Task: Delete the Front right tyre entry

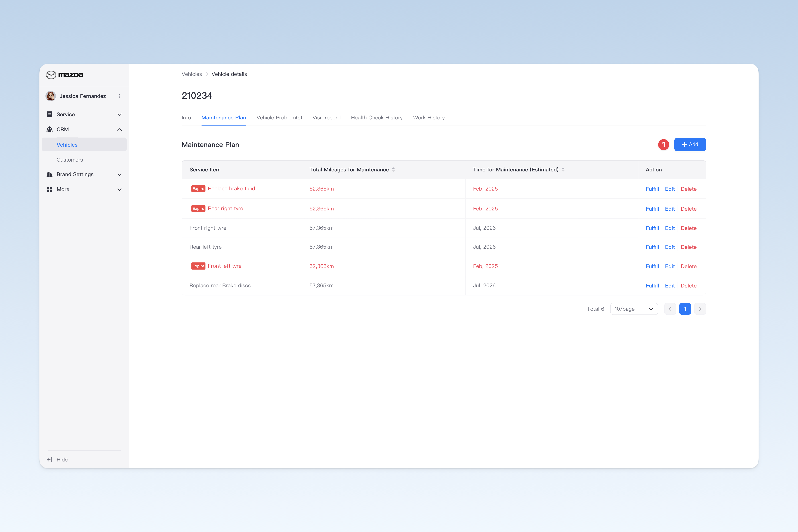Action: 688,228
